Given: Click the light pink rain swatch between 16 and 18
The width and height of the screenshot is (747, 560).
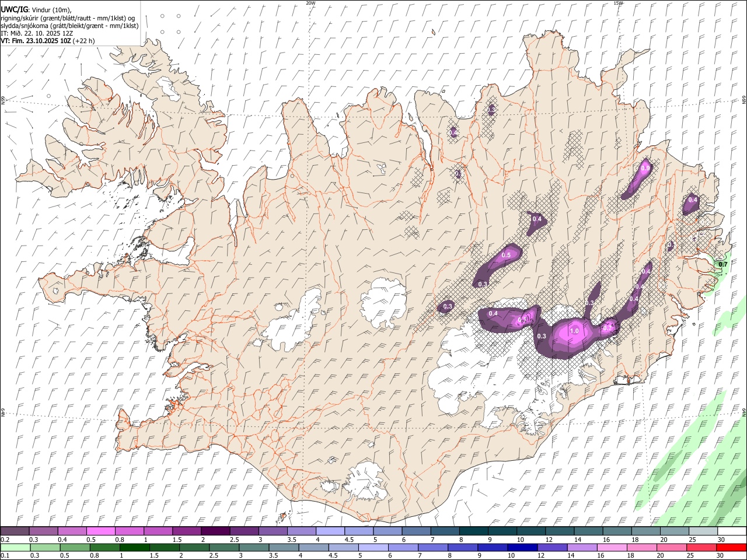Looking at the screenshot, I should [611, 547].
